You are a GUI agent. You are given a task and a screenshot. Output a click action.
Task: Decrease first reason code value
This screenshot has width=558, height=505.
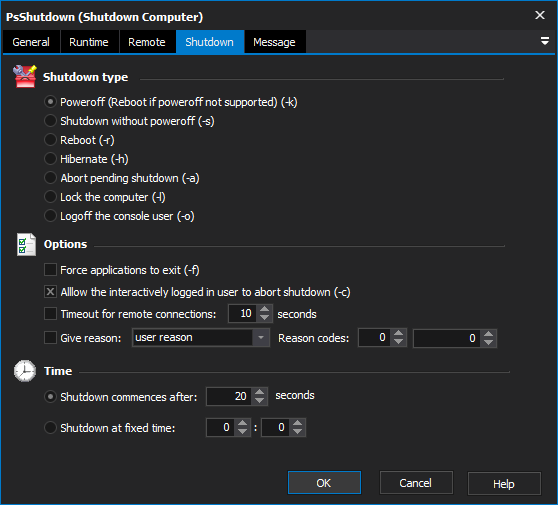click(x=399, y=342)
